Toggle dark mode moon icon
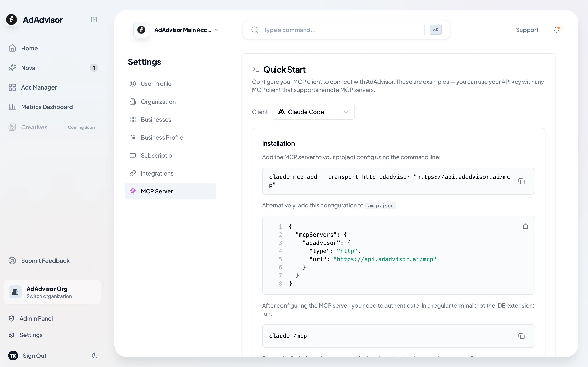This screenshot has height=367, width=588. 95,356
